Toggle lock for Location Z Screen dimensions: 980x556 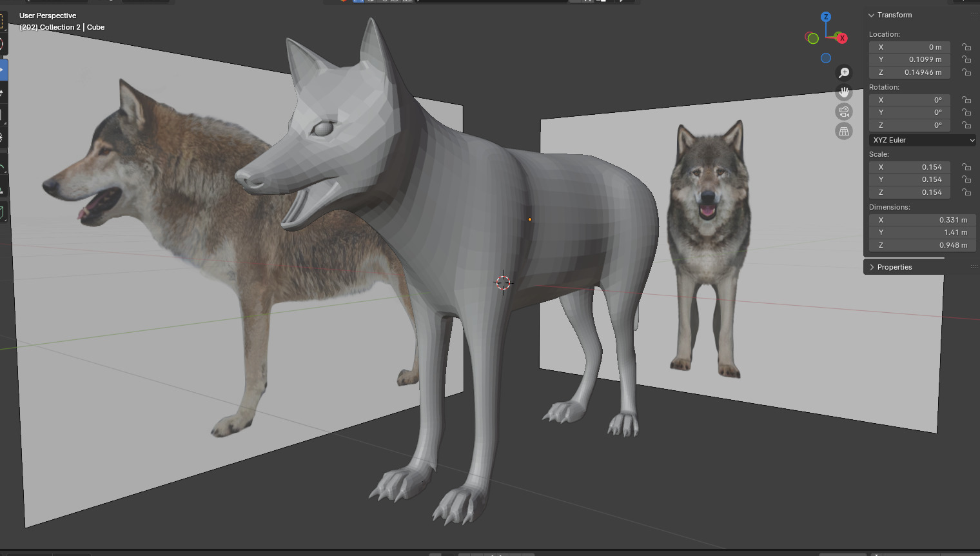[966, 72]
